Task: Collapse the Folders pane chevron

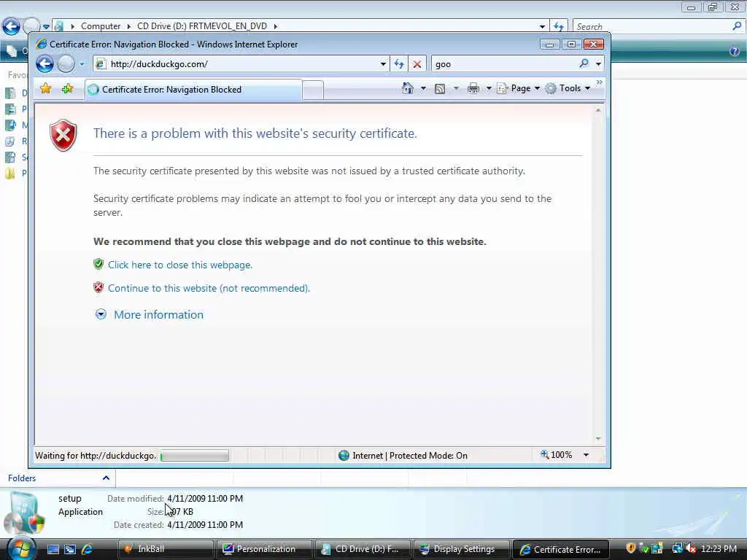Action: point(106,478)
